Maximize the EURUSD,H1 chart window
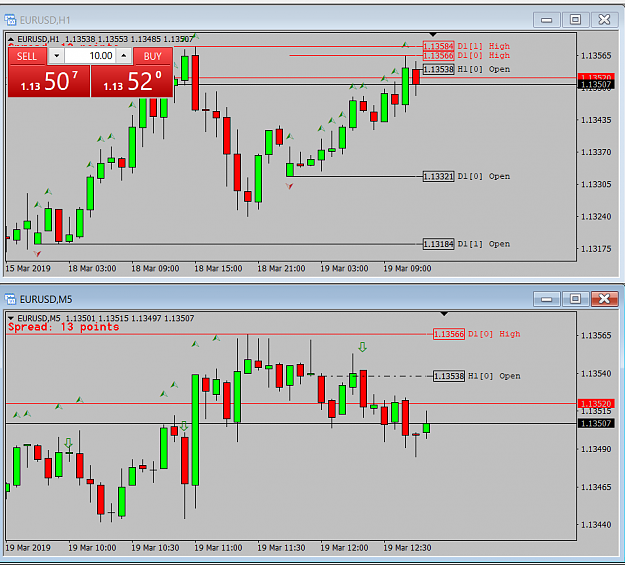 [x=575, y=20]
